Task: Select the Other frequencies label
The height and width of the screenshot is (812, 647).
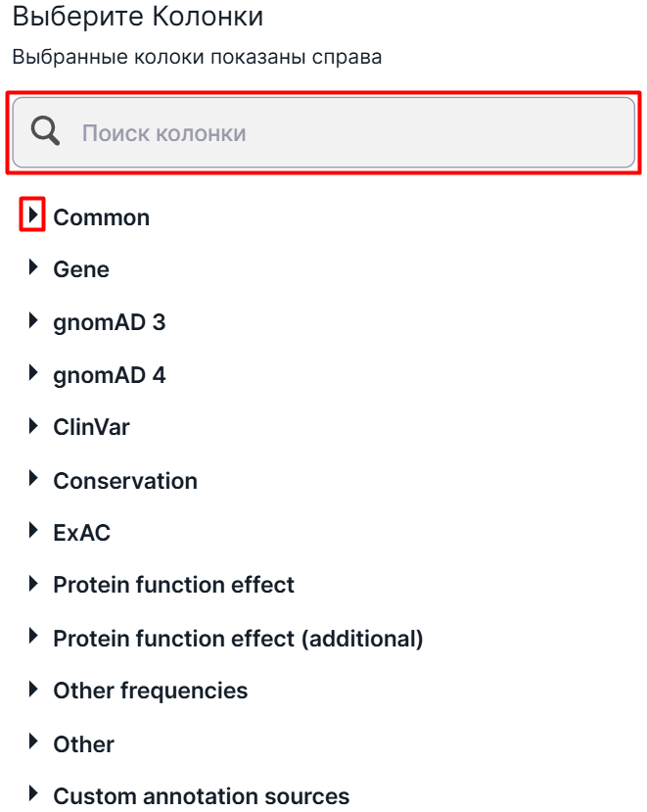Action: pyautogui.click(x=151, y=691)
